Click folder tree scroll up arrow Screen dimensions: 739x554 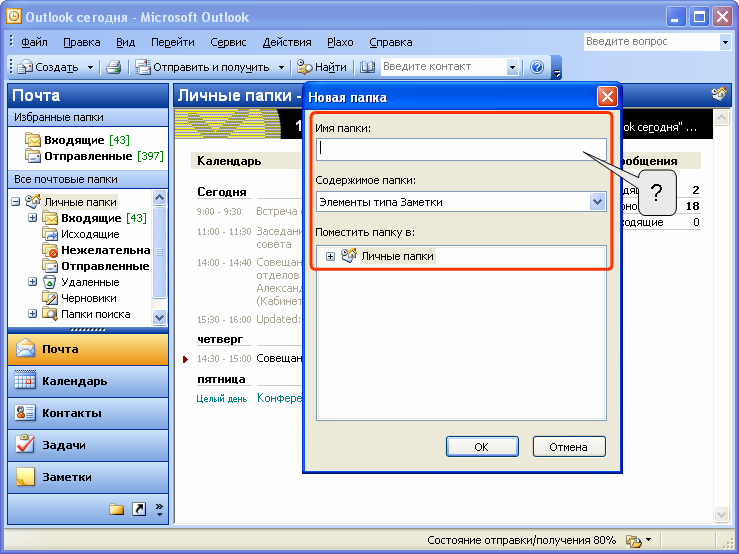159,198
